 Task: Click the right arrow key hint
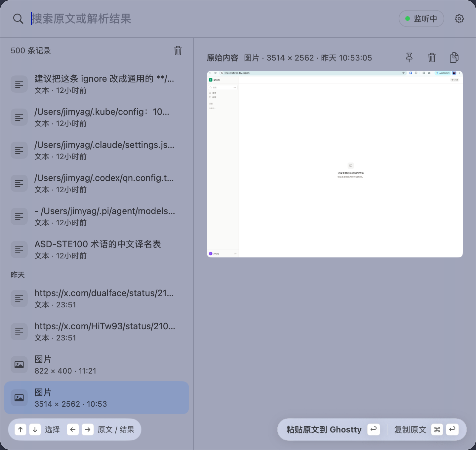point(88,429)
